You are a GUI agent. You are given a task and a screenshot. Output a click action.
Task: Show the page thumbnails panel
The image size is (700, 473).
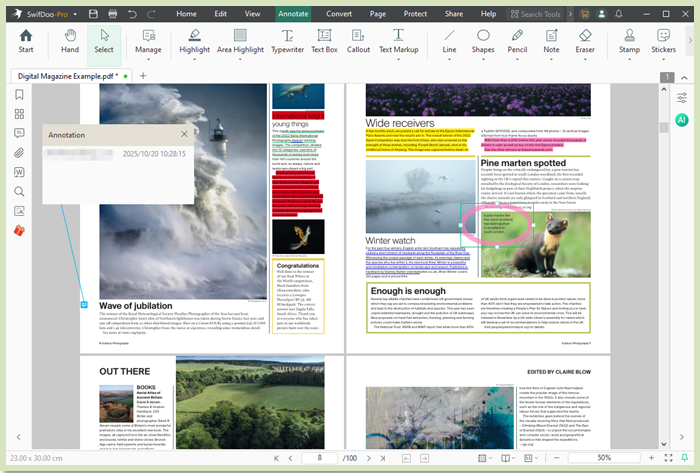click(19, 114)
